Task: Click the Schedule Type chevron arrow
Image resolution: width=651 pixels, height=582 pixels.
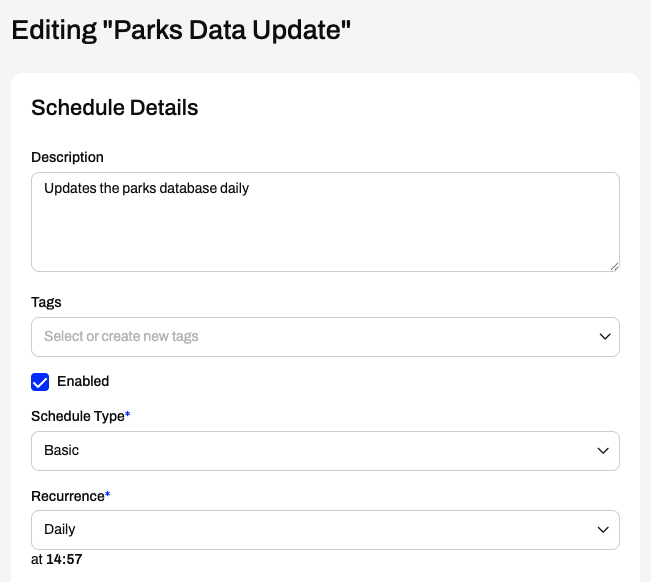Action: 603,451
